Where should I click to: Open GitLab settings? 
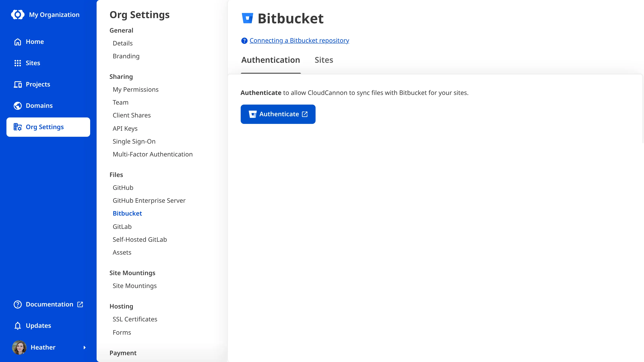(x=122, y=227)
